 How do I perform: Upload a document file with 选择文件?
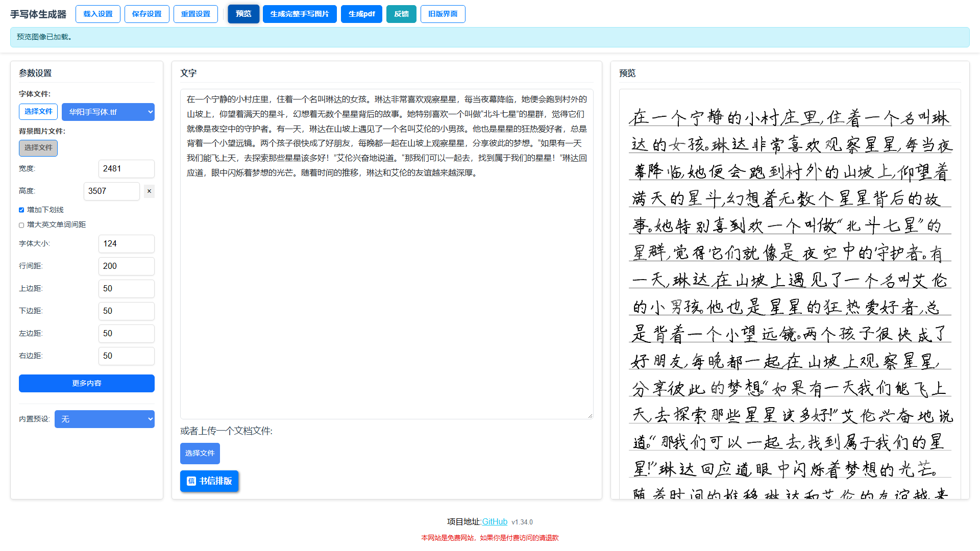coord(200,453)
